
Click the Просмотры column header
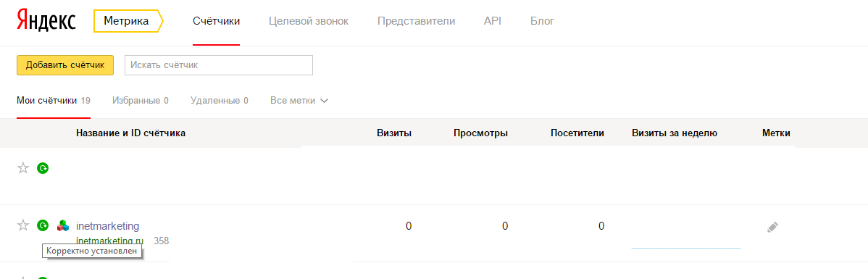click(x=480, y=133)
